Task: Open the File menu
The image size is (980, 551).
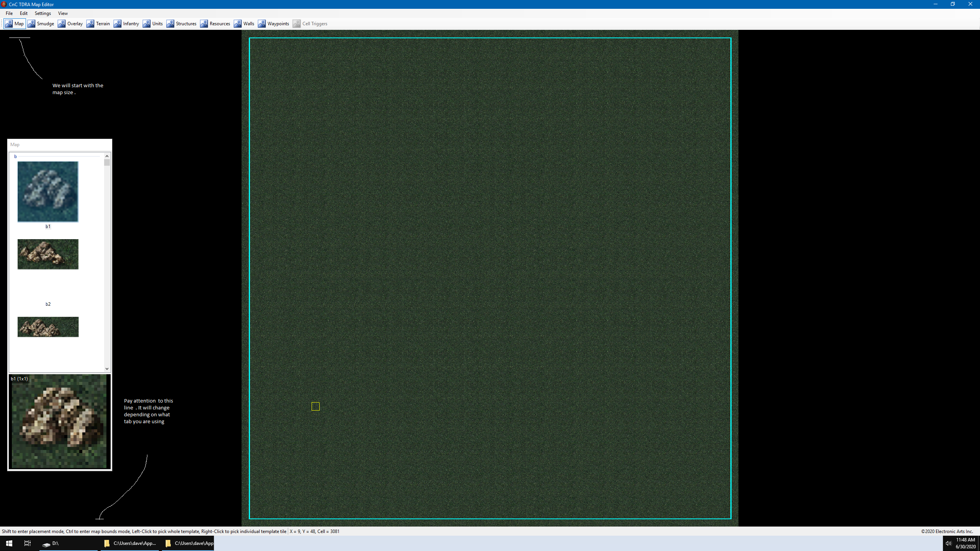Action: [9, 13]
